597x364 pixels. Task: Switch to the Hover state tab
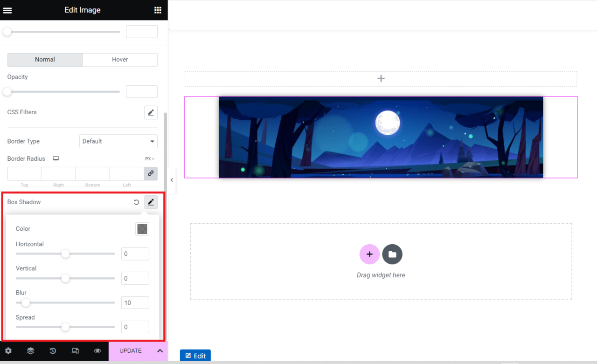(120, 60)
